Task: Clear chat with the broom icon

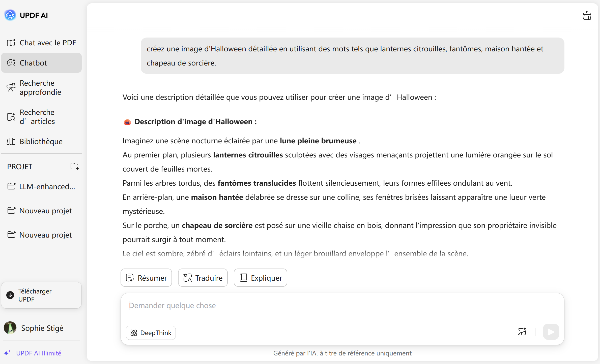Action: [x=587, y=16]
